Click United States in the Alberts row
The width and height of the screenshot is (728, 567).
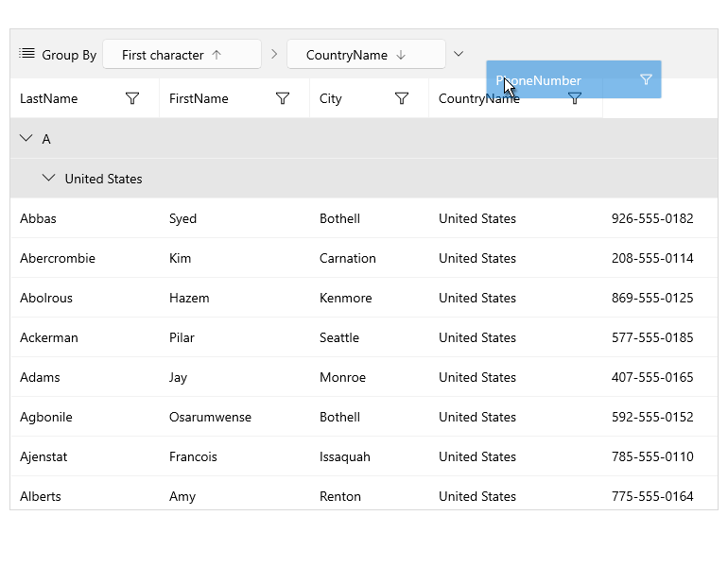point(477,496)
